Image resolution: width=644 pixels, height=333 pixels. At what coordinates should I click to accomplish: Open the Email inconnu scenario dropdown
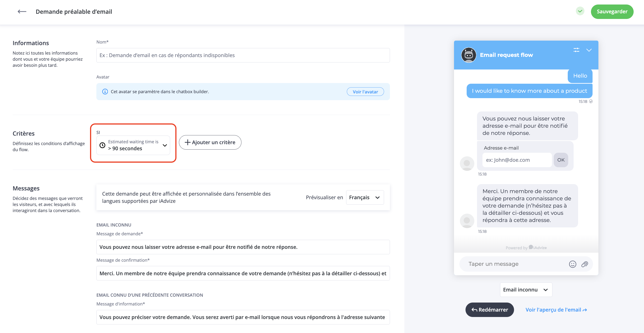tap(526, 290)
